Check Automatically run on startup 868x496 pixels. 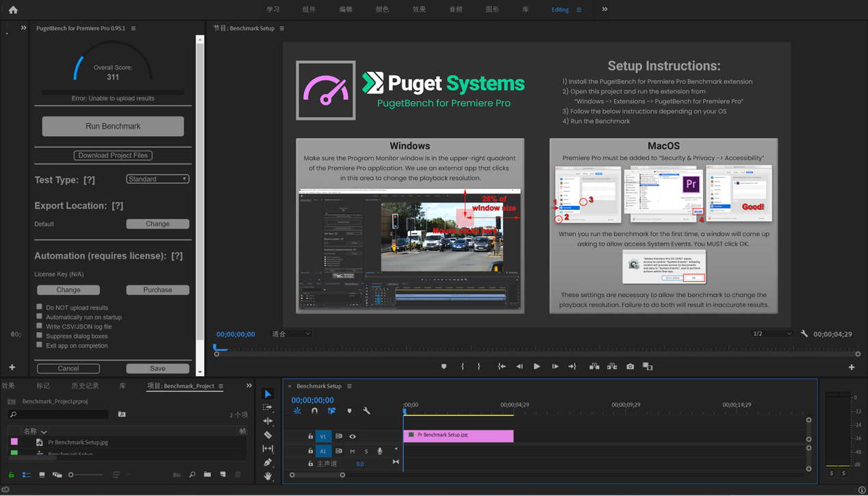tap(40, 317)
